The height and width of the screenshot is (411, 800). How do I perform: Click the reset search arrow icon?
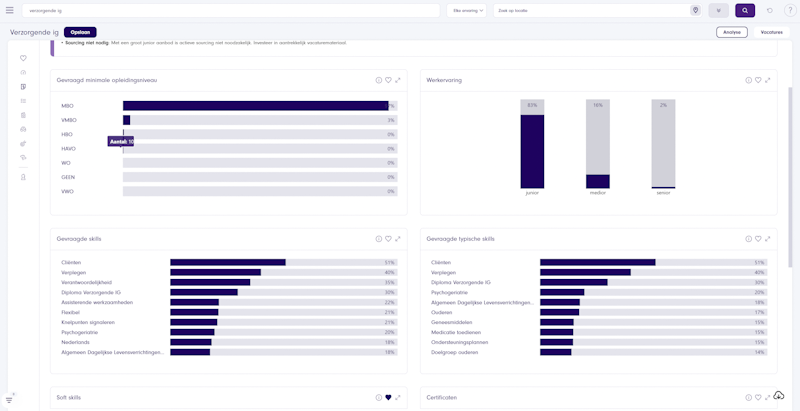pyautogui.click(x=769, y=10)
